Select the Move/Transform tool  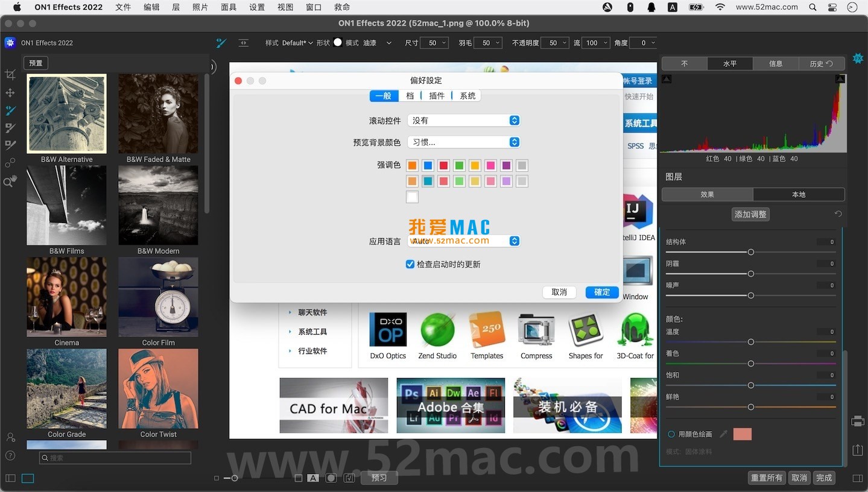pos(10,93)
